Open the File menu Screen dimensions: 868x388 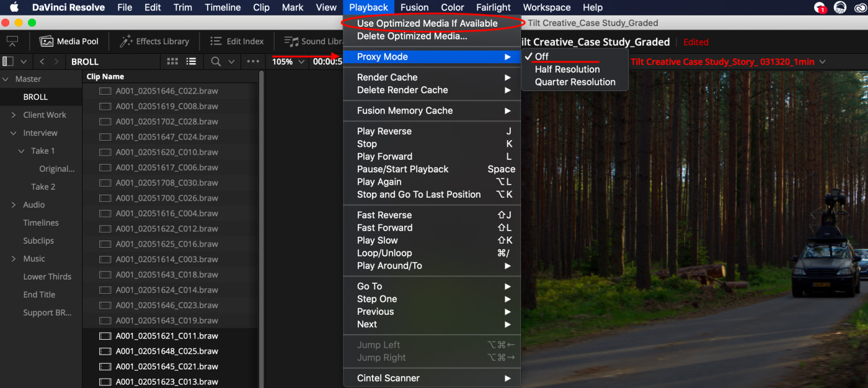[125, 7]
